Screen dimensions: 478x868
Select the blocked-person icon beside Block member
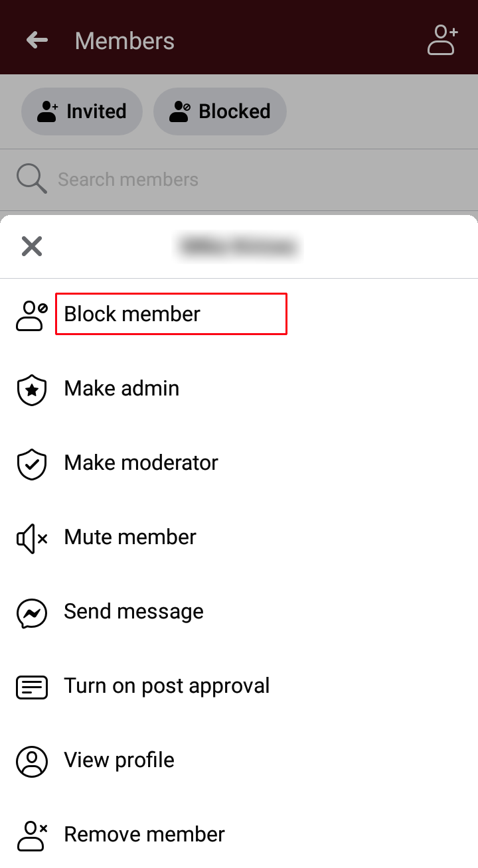[31, 314]
